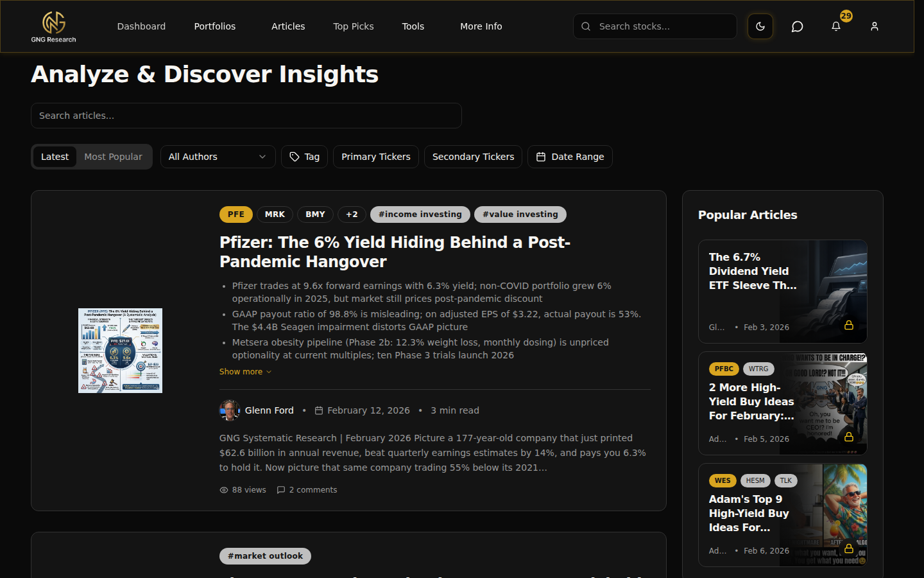Expand summary with Show more
This screenshot has height=578, width=924.
pyautogui.click(x=245, y=372)
